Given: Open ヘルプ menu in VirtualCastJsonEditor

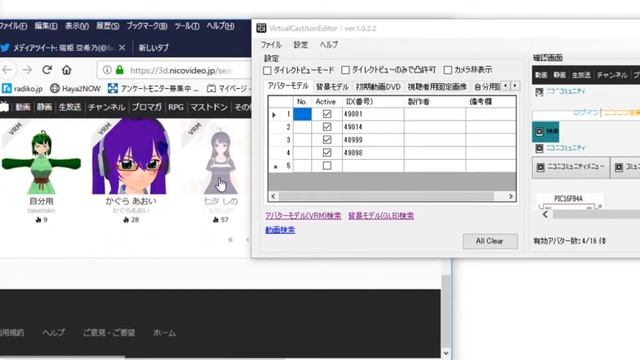Looking at the screenshot, I should [329, 44].
